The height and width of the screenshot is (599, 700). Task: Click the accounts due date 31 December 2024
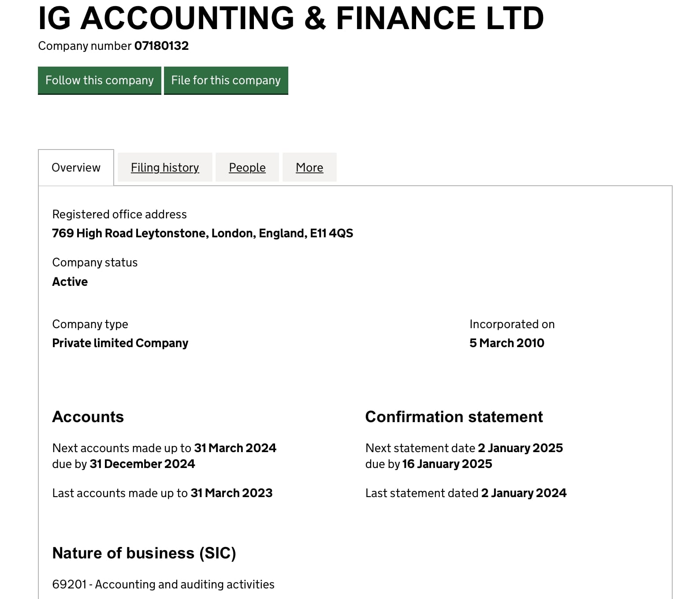pos(142,464)
